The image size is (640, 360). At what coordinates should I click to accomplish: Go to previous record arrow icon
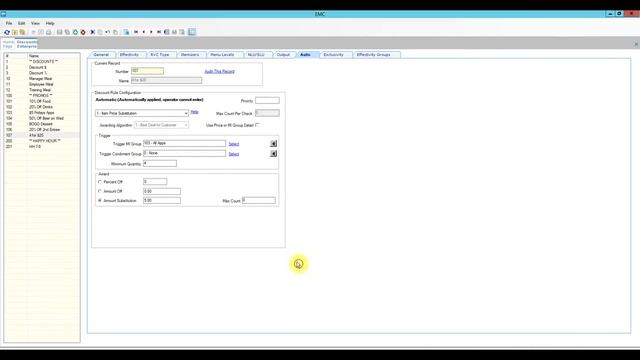(x=144, y=32)
